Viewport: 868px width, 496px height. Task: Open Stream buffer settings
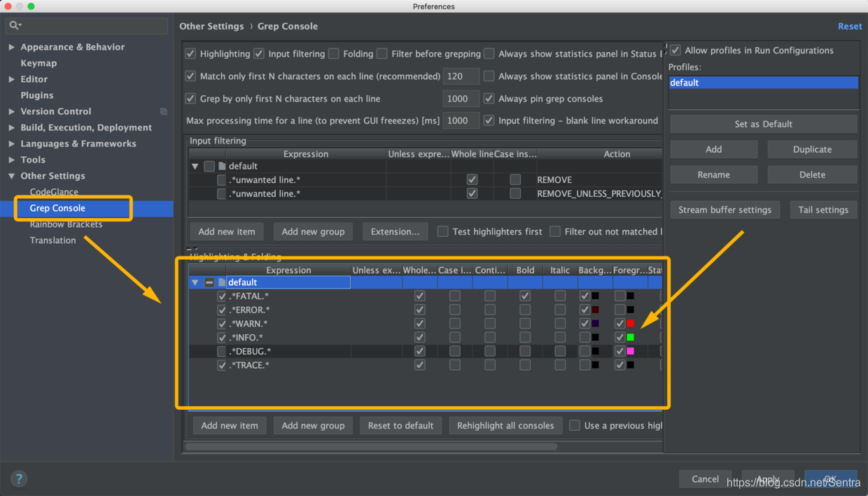click(x=724, y=209)
